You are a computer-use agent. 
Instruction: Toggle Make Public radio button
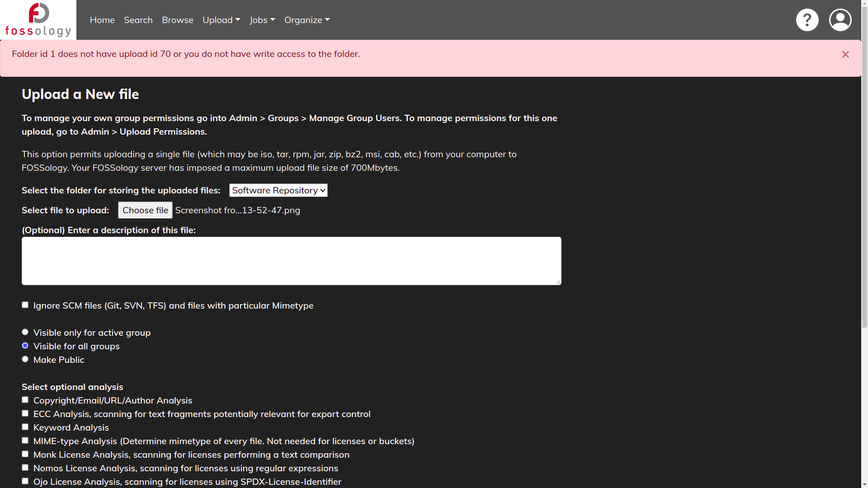25,359
